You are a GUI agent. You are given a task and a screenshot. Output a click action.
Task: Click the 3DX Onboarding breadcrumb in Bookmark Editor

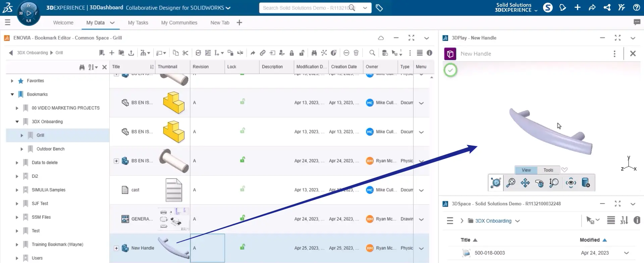33,53
